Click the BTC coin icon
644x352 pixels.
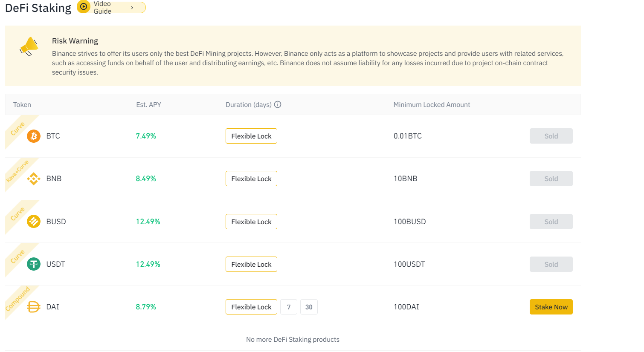[34, 136]
